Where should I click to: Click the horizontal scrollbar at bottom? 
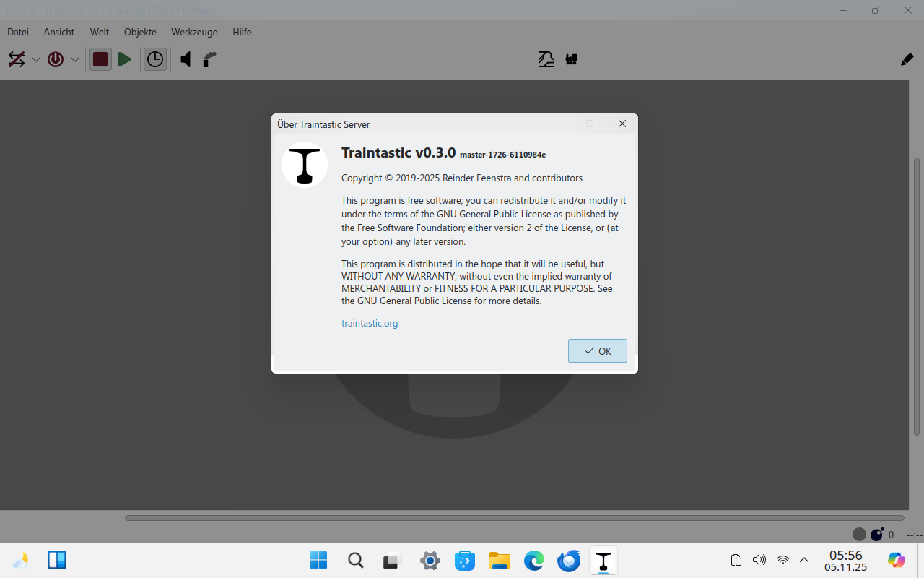514,518
